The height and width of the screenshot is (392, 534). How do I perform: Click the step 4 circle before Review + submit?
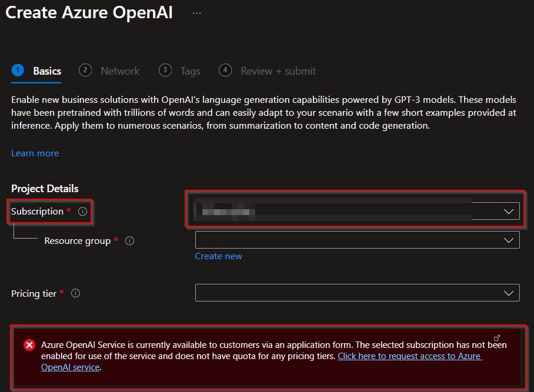click(x=225, y=71)
